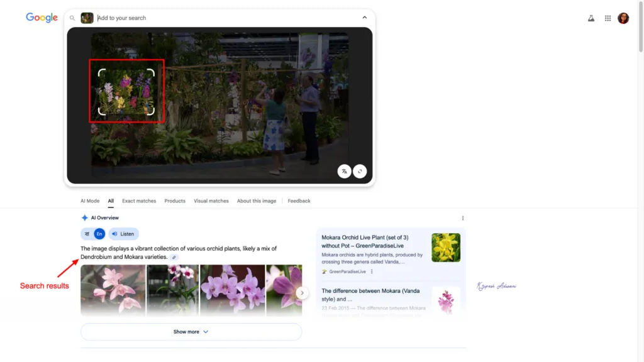The height and width of the screenshot is (362, 644).
Task: Start Listen playback for the AI Overview
Action: tap(123, 233)
